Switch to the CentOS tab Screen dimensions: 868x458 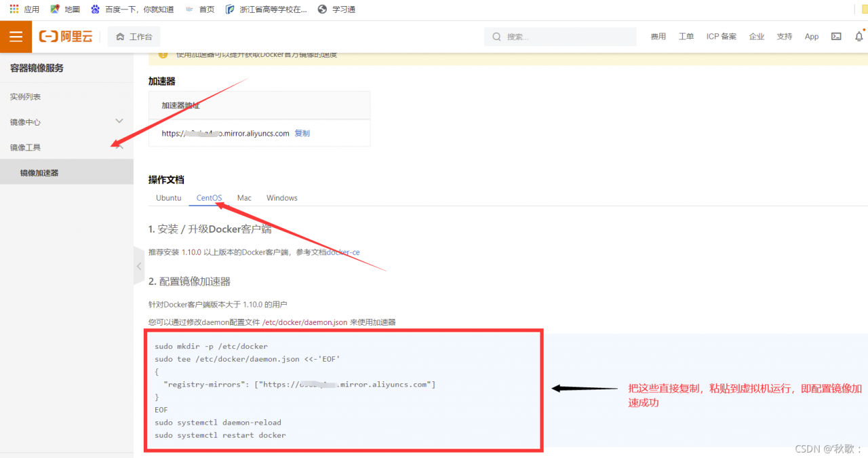(x=210, y=198)
